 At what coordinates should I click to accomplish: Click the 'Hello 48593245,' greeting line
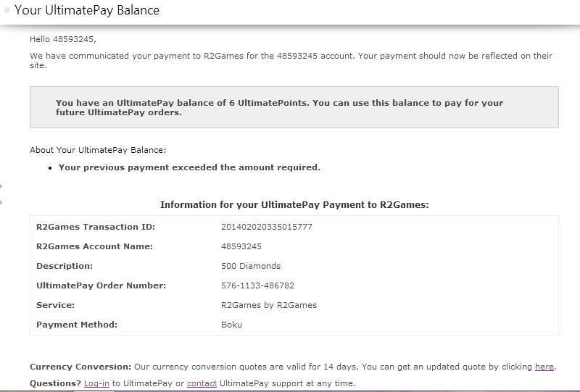point(62,39)
